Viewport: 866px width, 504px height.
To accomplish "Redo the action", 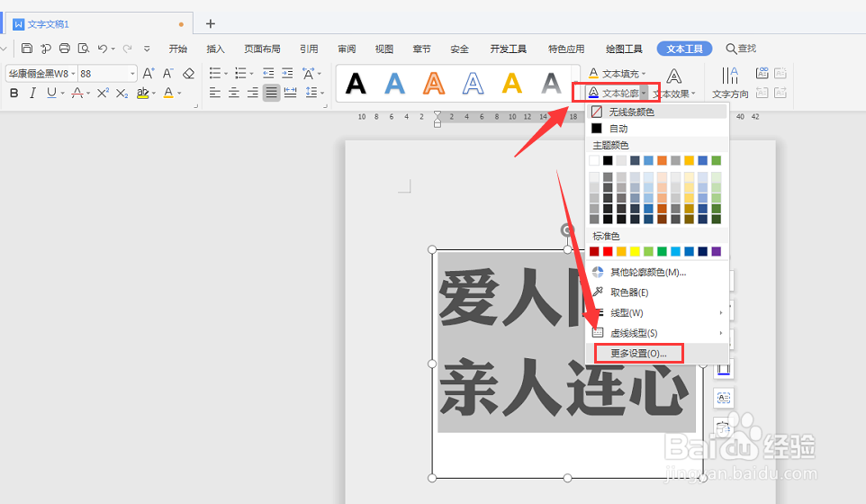I will 127,49.
